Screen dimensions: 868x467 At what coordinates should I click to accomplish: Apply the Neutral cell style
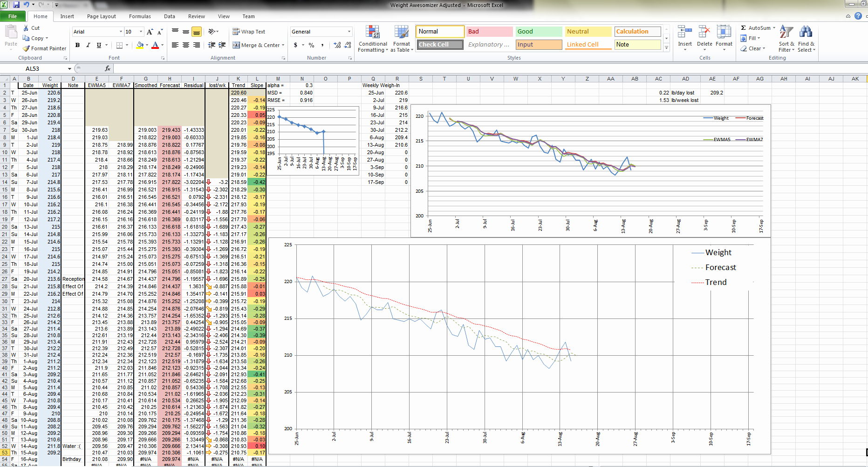[588, 32]
